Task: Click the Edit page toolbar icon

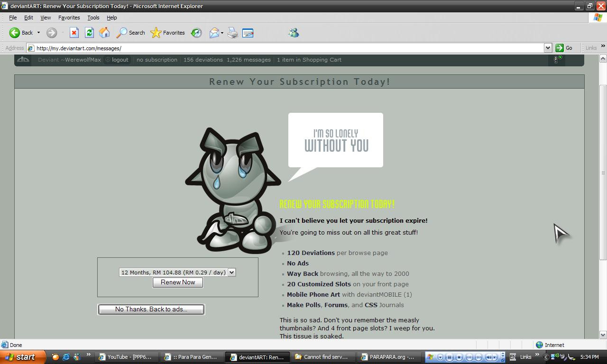Action: (x=248, y=33)
